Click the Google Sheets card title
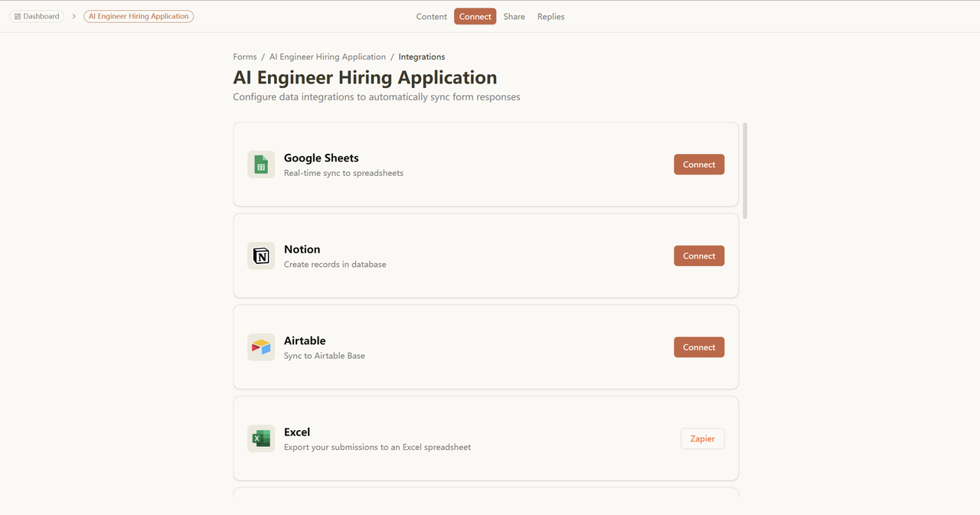This screenshot has width=980, height=515. [x=321, y=158]
